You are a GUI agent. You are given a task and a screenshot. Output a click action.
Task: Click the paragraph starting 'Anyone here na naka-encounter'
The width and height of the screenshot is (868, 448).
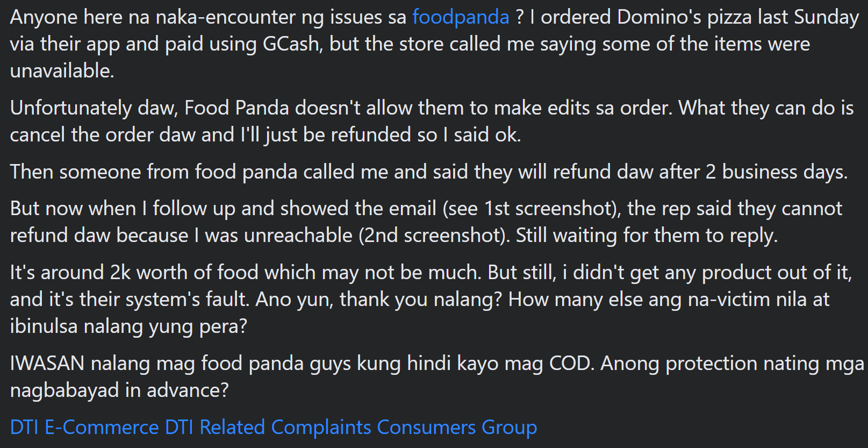[434, 44]
